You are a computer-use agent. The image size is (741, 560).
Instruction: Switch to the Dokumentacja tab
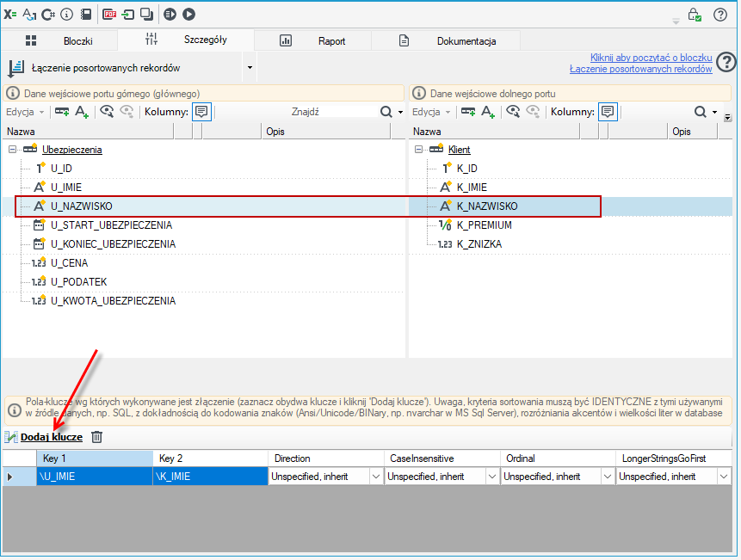(446, 40)
